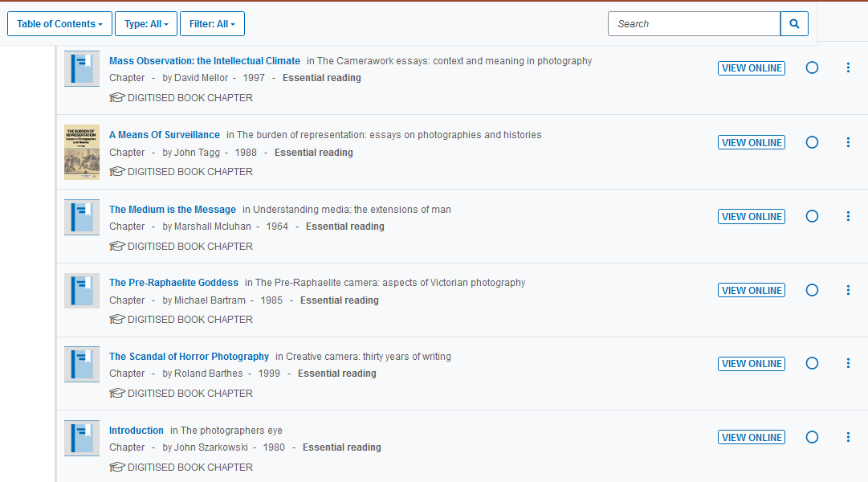The height and width of the screenshot is (482, 868).
Task: Expand the Table of Contents dropdown
Action: tap(59, 24)
